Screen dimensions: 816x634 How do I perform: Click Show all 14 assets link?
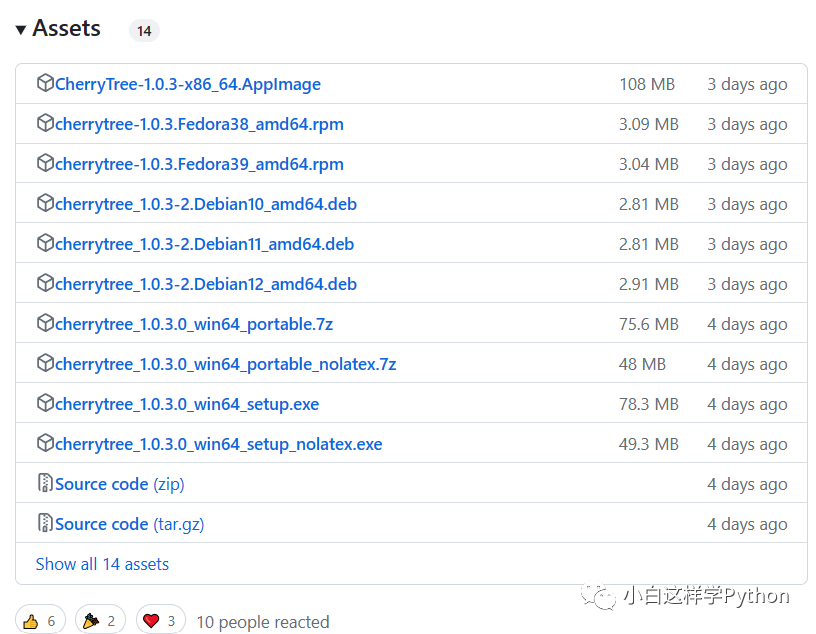[x=103, y=564]
